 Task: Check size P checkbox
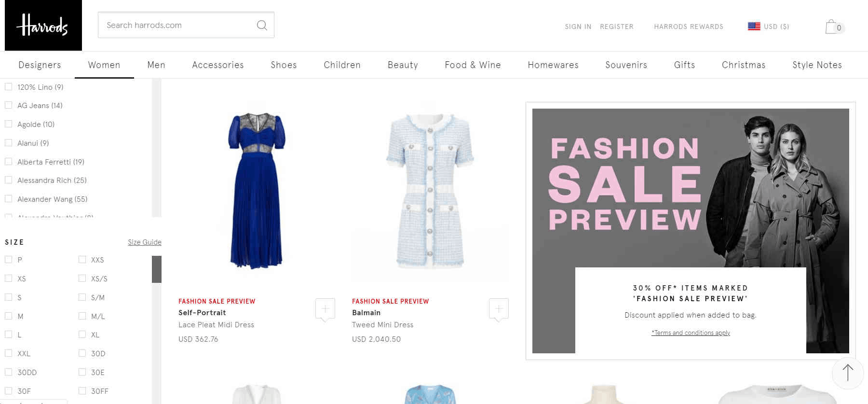(8, 260)
